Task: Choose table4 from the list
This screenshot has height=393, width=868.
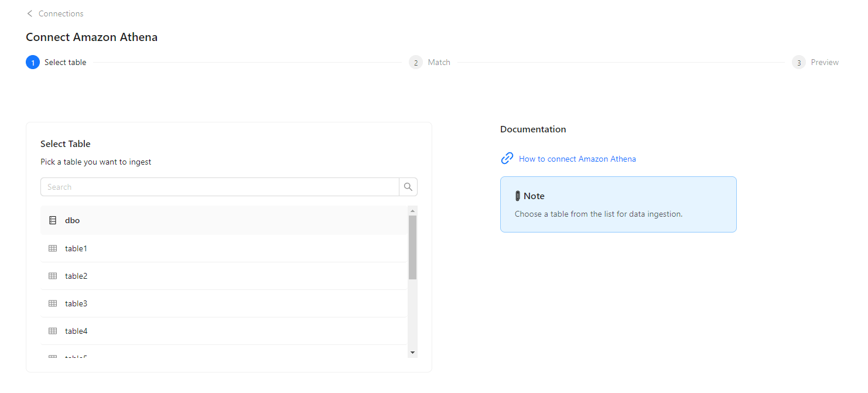Action: click(224, 331)
